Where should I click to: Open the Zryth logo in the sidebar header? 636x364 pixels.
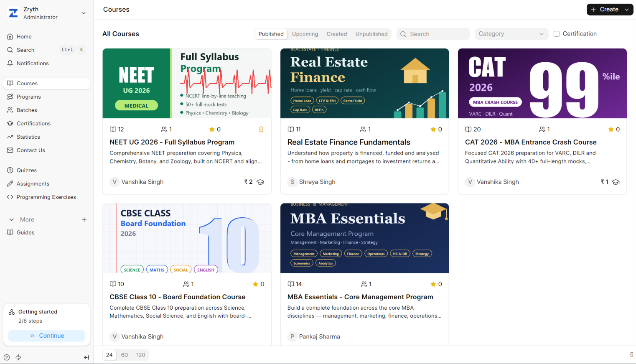[13, 13]
